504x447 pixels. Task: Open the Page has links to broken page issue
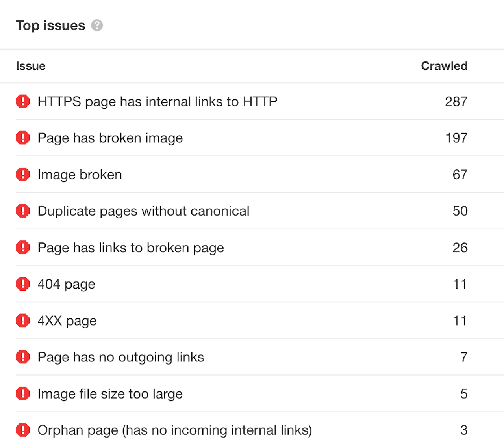(130, 247)
